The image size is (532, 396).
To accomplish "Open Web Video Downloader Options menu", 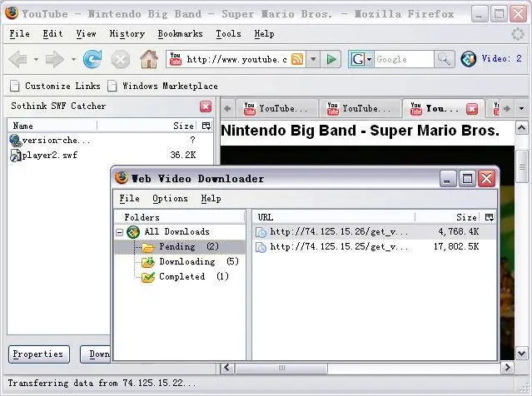I will point(170,199).
